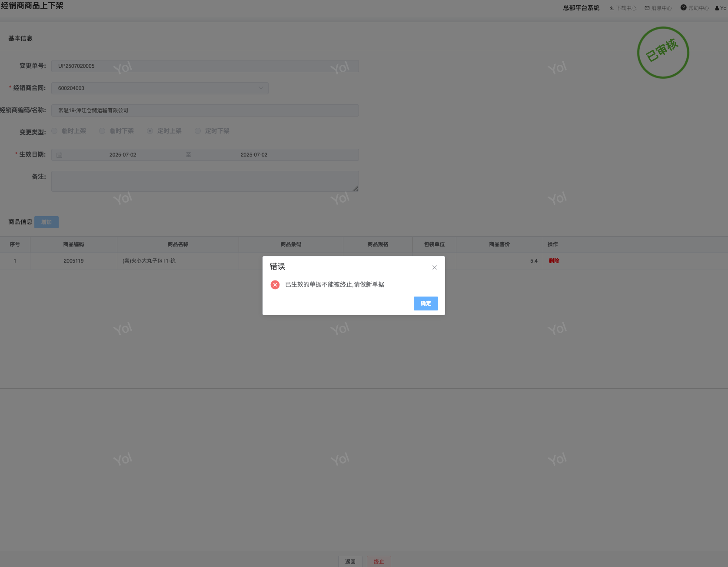Click the 返回 button at bottom
This screenshot has height=567, width=728.
click(350, 561)
